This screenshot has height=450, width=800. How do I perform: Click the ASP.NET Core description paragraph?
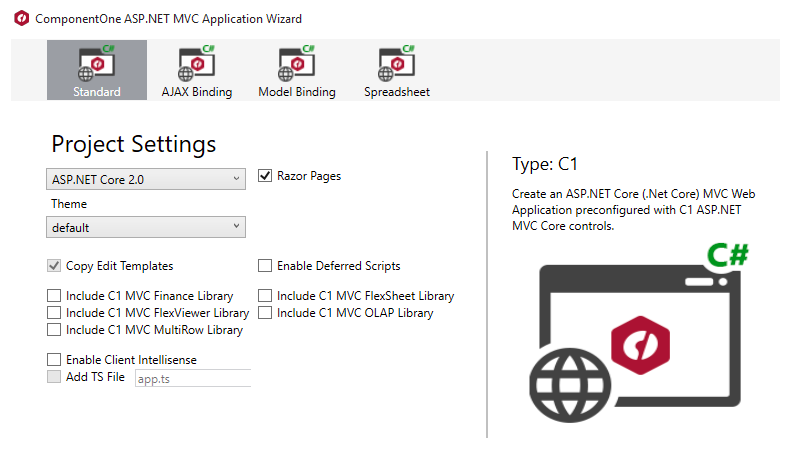tap(633, 210)
